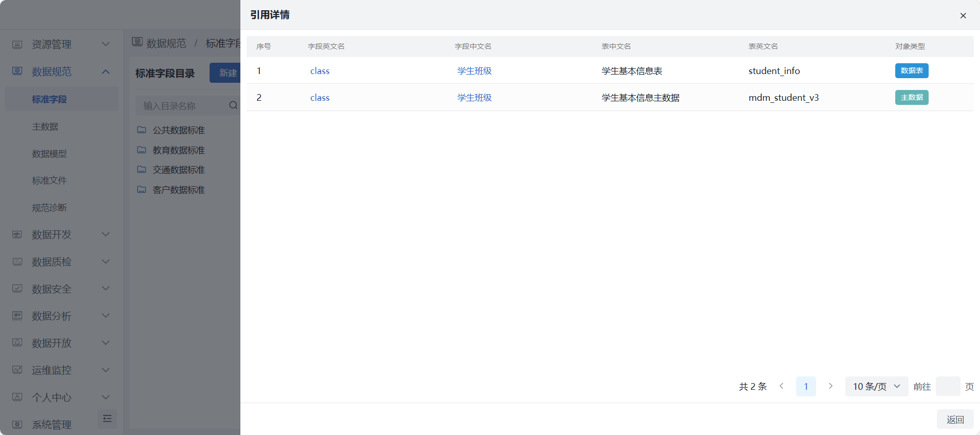Open 学生班级 link in the 学生基本信息表 row
This screenshot has width=980, height=435.
pos(475,71)
